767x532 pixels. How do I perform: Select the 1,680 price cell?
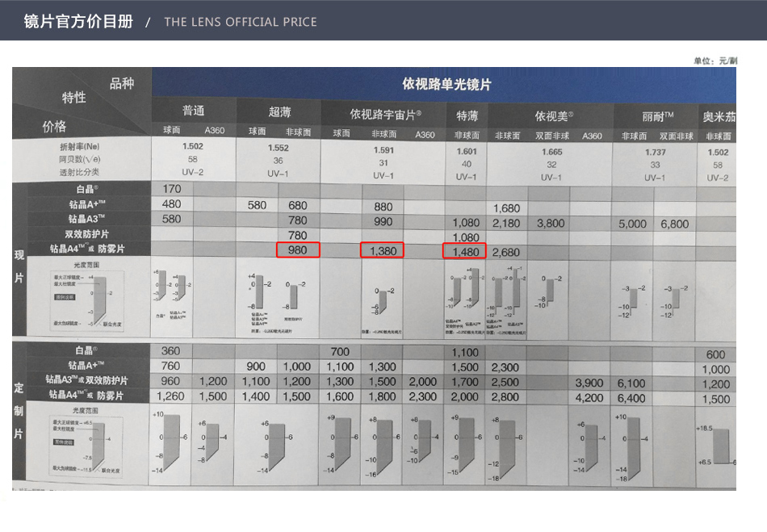coord(506,209)
